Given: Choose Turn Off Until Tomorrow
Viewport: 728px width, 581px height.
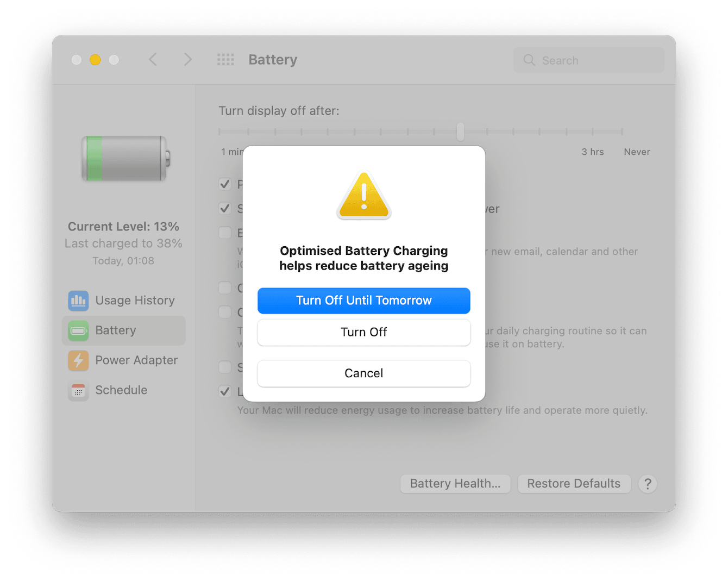Looking at the screenshot, I should 364,301.
